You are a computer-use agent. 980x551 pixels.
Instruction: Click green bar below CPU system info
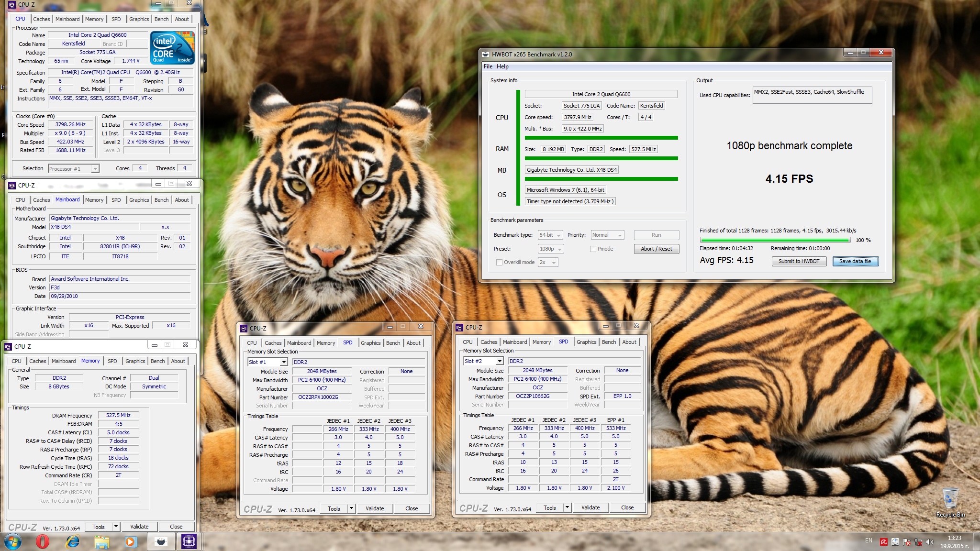pyautogui.click(x=601, y=138)
